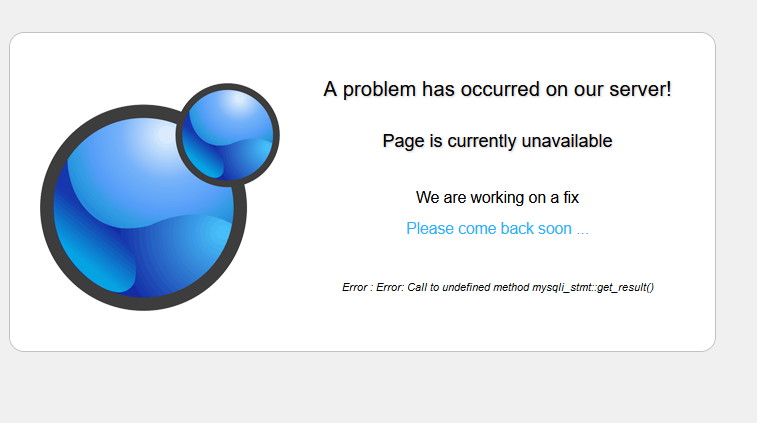Select the 'Please come back soon ...' blue text
Image resolution: width=757 pixels, height=423 pixels.
coord(497,228)
